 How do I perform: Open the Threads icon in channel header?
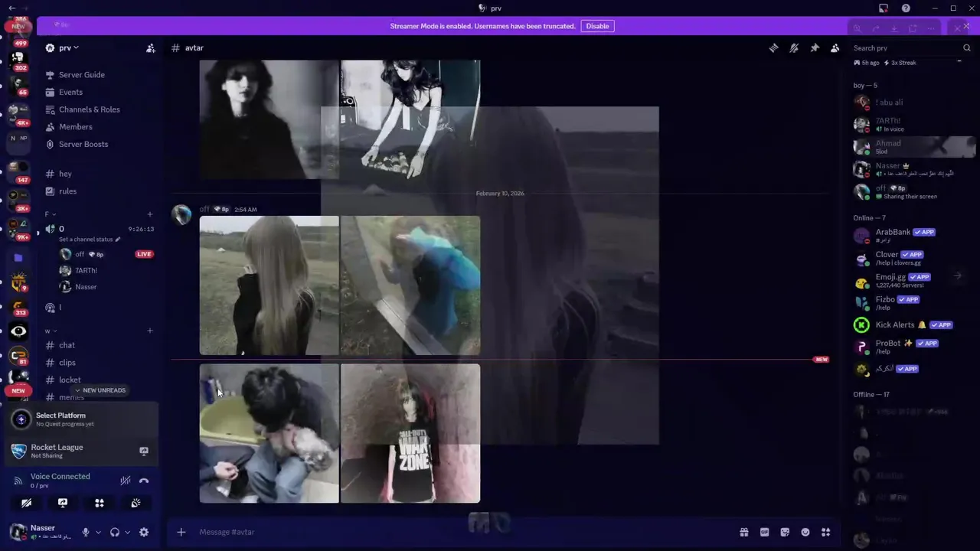click(774, 47)
